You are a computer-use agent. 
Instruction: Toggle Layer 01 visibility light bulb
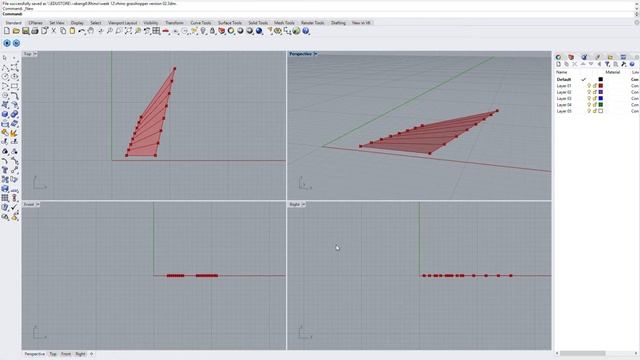tap(589, 86)
